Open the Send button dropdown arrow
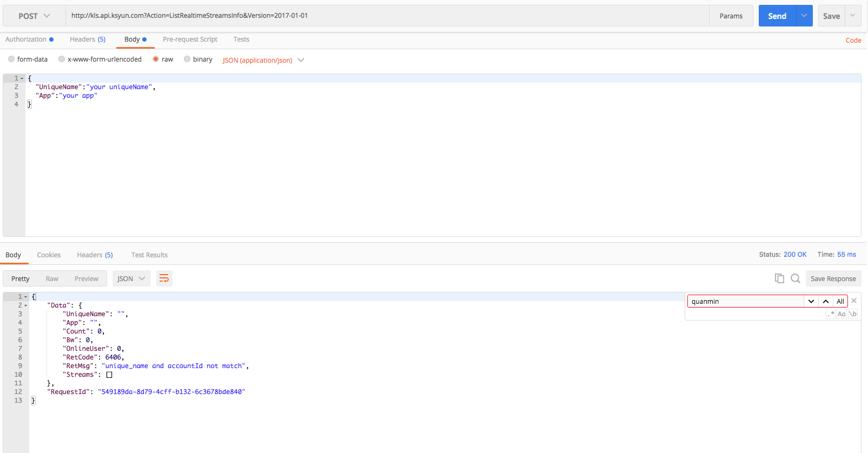 click(804, 16)
